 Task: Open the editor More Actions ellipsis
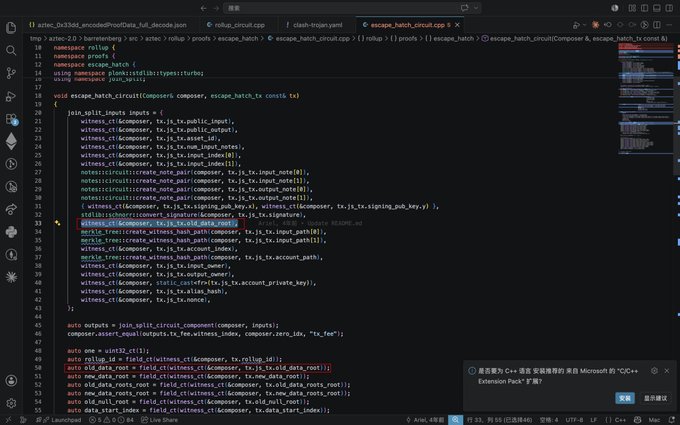(670, 25)
